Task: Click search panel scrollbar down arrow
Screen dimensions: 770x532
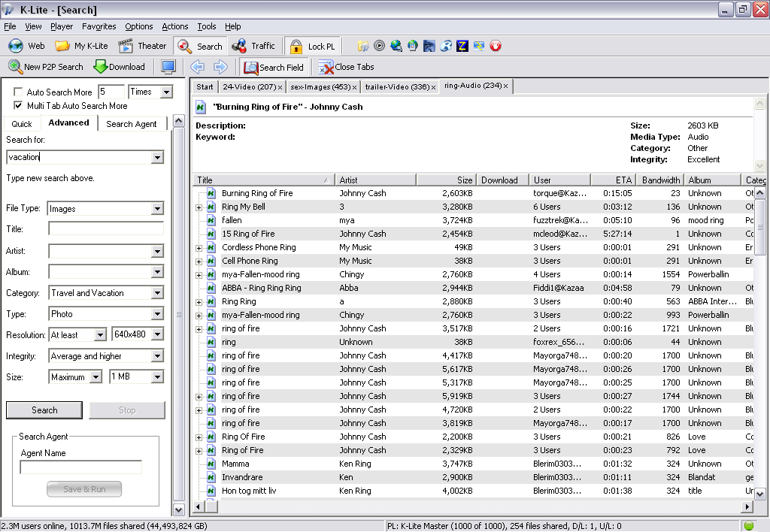Action: 179,510
